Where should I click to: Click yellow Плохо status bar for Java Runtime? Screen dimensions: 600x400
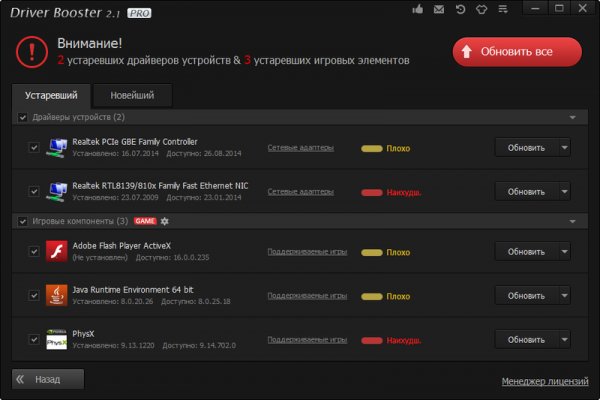372,297
